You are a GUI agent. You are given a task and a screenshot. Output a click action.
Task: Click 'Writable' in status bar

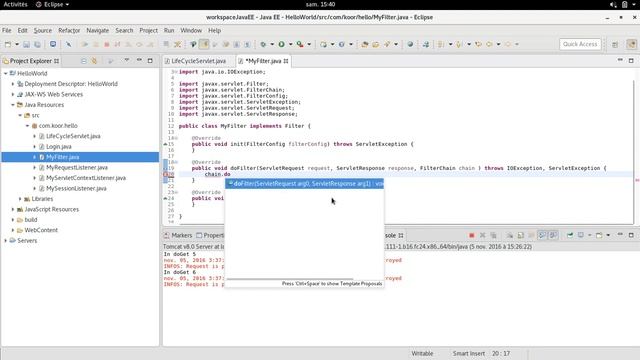coord(422,353)
